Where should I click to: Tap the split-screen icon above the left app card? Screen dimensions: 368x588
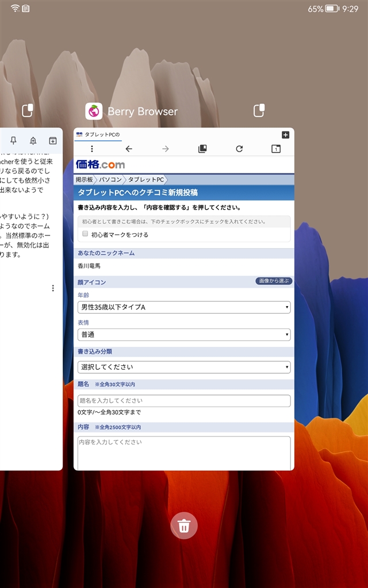pyautogui.click(x=28, y=111)
